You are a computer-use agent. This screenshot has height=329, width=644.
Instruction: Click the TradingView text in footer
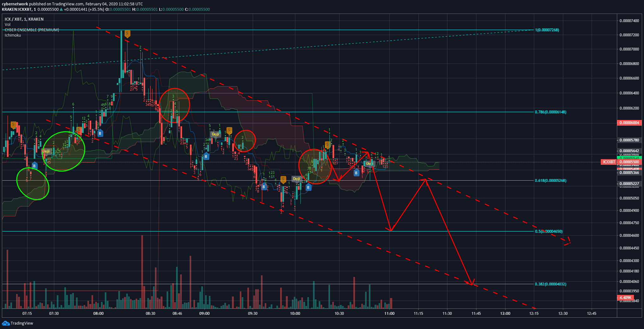click(22, 323)
